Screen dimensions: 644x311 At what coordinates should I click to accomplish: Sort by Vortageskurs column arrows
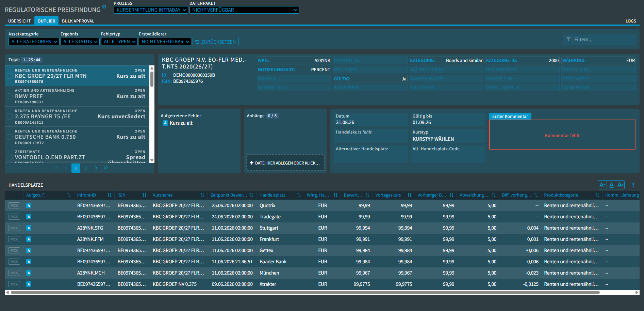[409, 195]
